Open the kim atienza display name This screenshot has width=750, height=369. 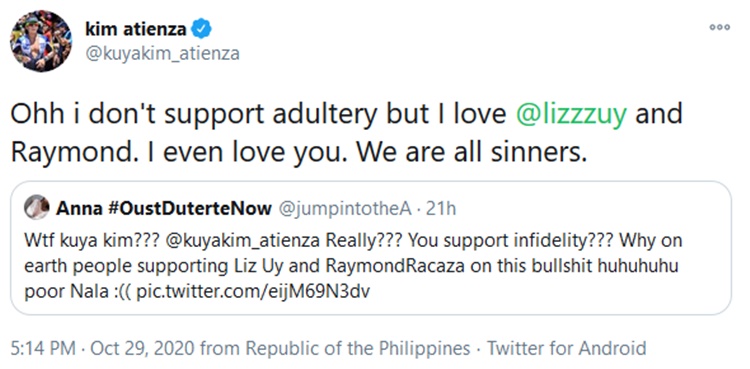tap(135, 30)
